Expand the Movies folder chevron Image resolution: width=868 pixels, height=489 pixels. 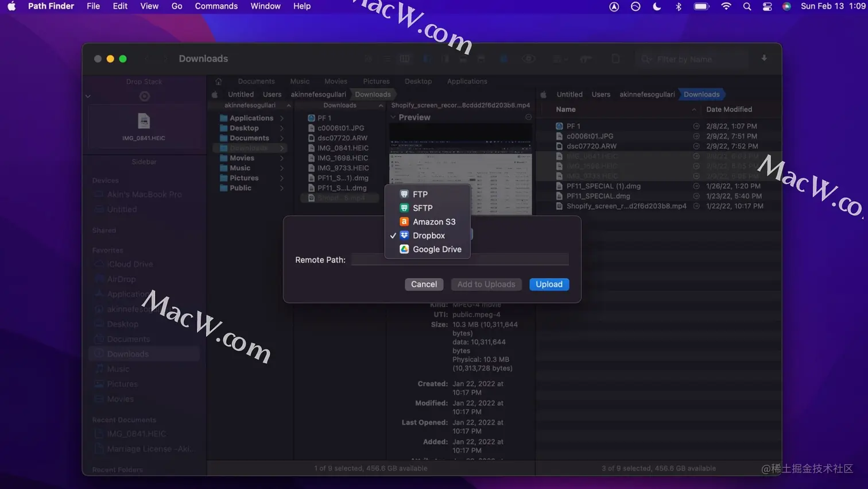click(x=282, y=158)
